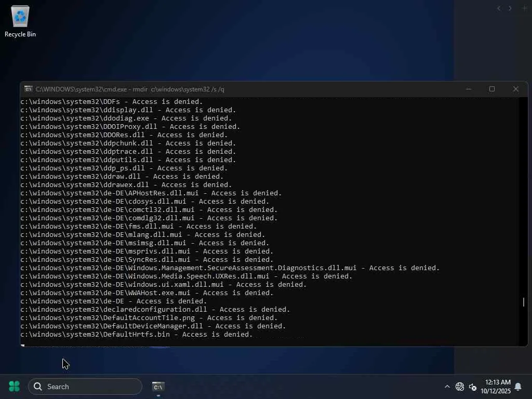Image resolution: width=532 pixels, height=399 pixels.
Task: Click the DDORes.dll access denied line
Action: coord(124,135)
